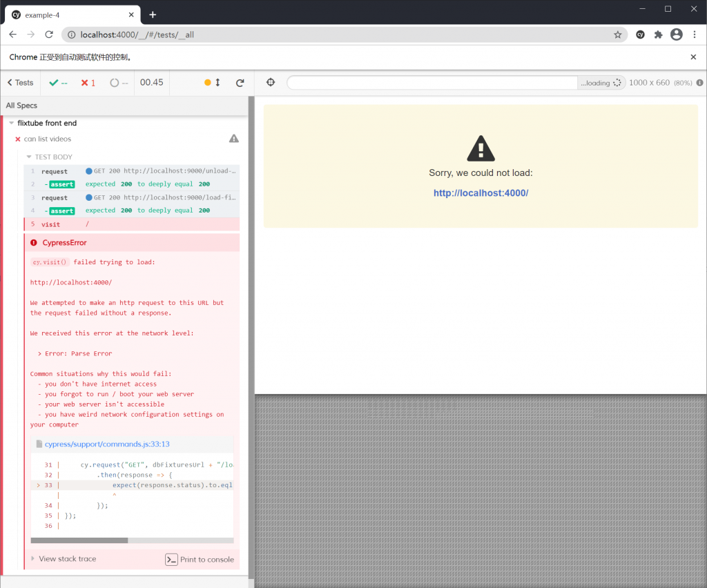Click the 'http://localhost:4000/' link on error page
707x588 pixels.
(481, 193)
